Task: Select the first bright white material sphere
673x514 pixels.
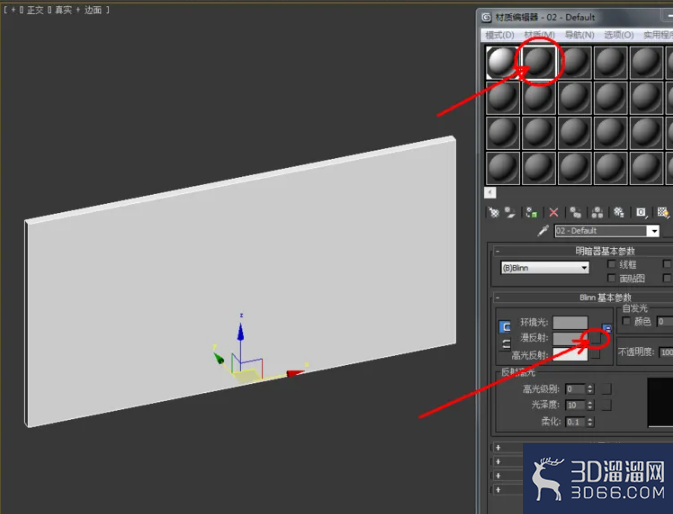Action: coord(502,62)
